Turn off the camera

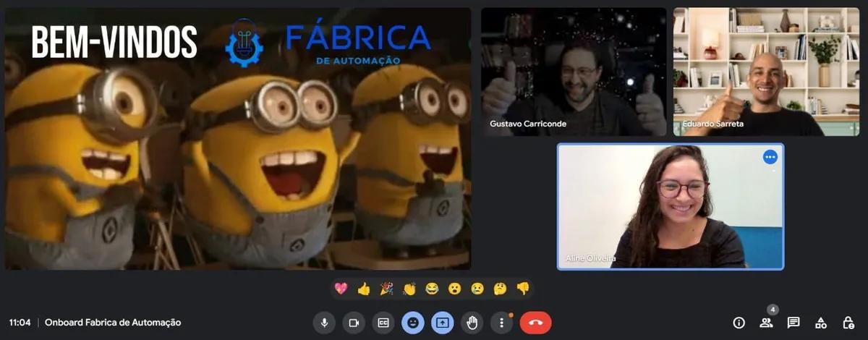point(354,323)
